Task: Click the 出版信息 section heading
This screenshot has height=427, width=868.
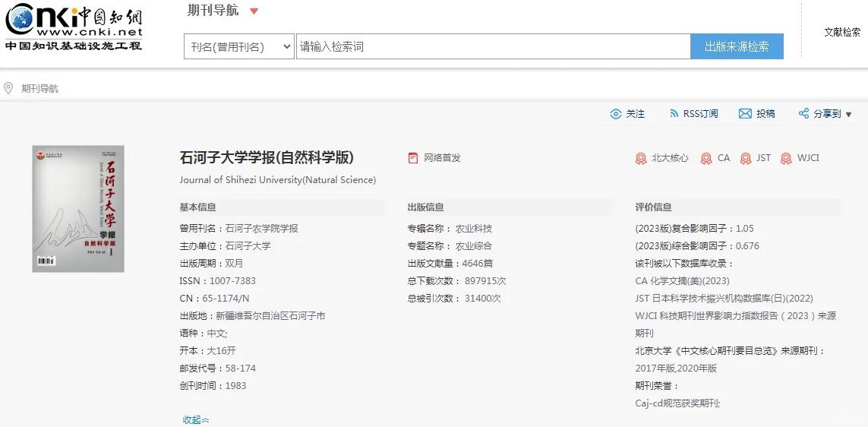Action: pyautogui.click(x=426, y=207)
